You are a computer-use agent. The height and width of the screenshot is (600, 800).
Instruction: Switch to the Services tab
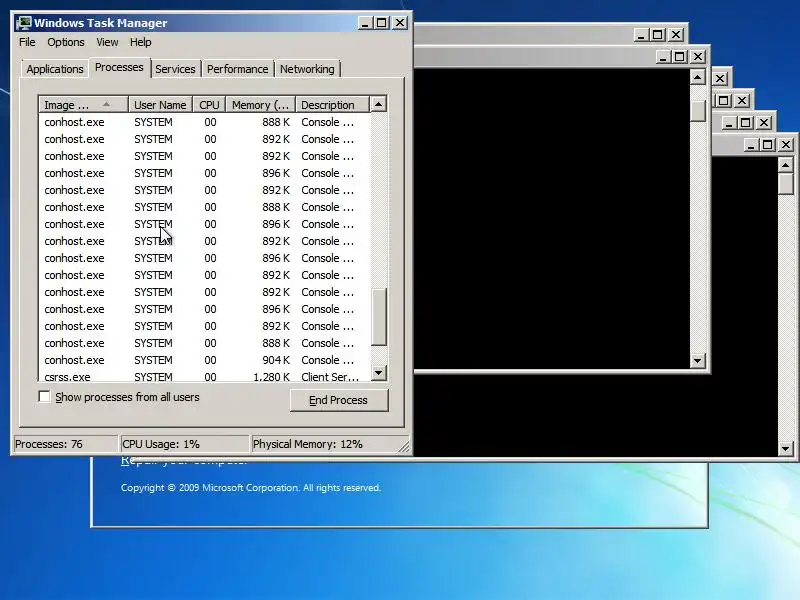(x=175, y=69)
